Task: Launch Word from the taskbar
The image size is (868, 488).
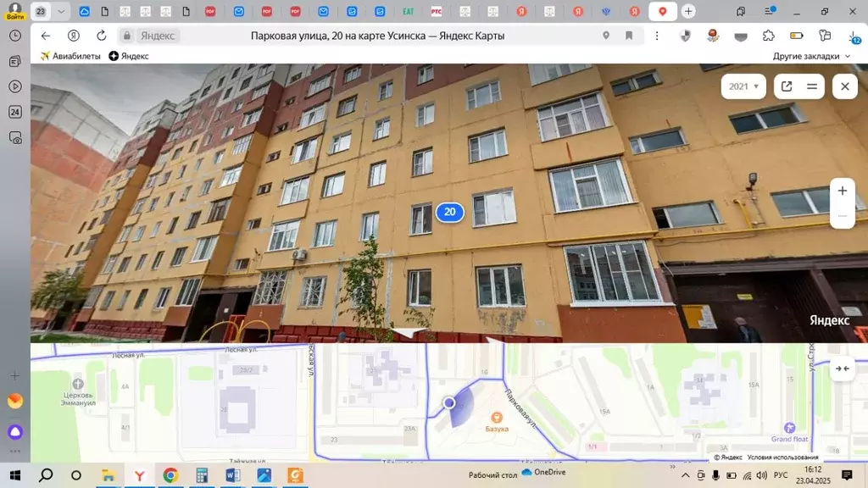Action: 233,475
